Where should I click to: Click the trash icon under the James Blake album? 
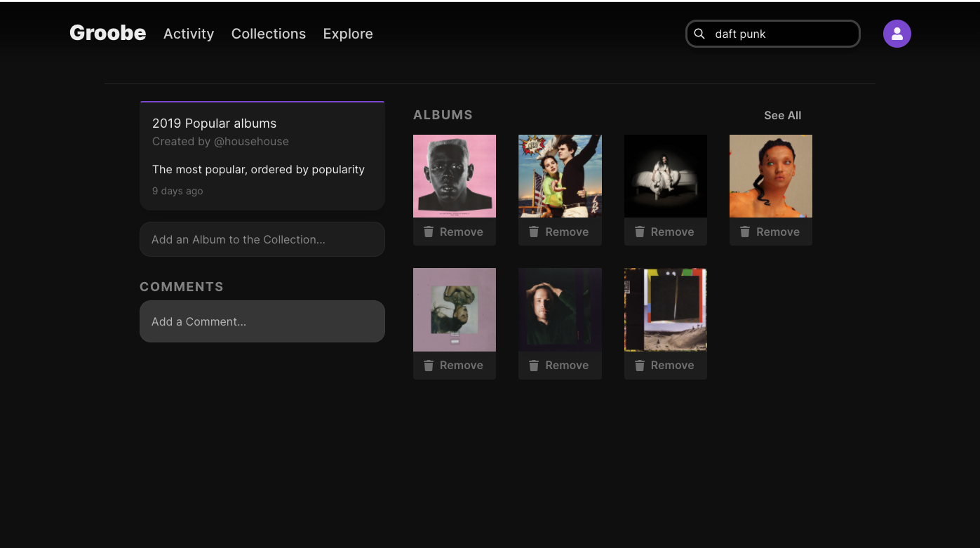534,365
